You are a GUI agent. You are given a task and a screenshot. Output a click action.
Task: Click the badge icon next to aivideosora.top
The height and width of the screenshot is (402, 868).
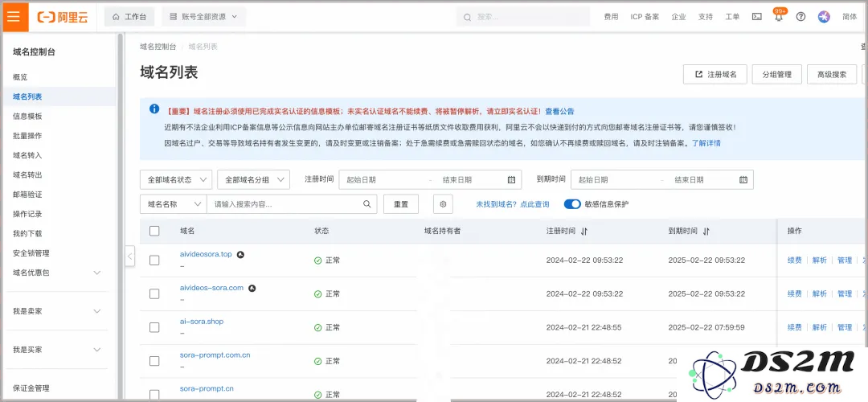pyautogui.click(x=240, y=254)
